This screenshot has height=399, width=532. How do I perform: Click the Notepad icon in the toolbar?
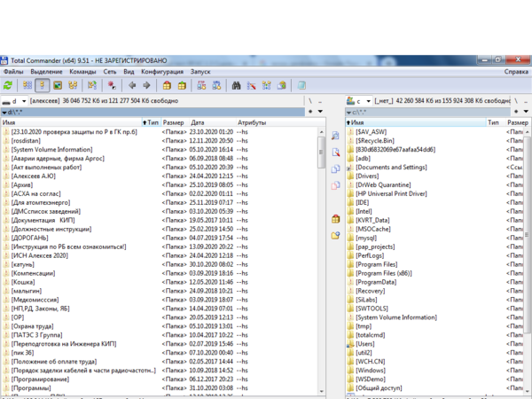click(x=302, y=86)
